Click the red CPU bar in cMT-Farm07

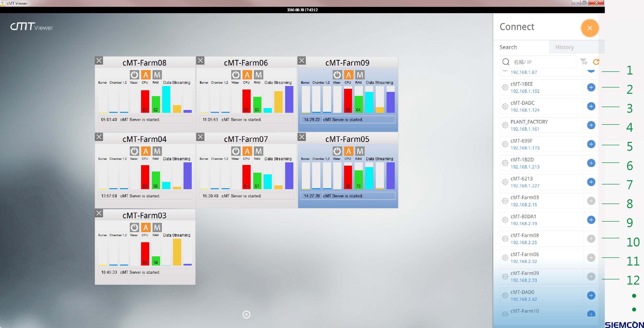pos(246,177)
